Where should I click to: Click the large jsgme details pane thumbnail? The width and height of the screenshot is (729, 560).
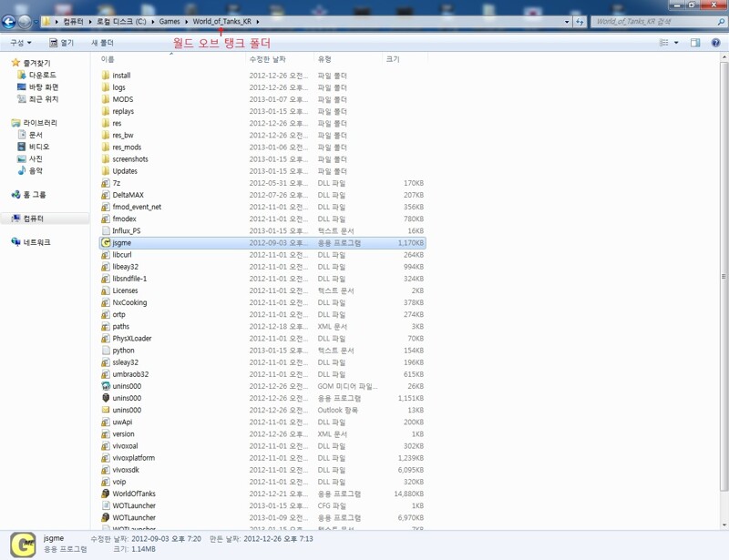click(23, 545)
